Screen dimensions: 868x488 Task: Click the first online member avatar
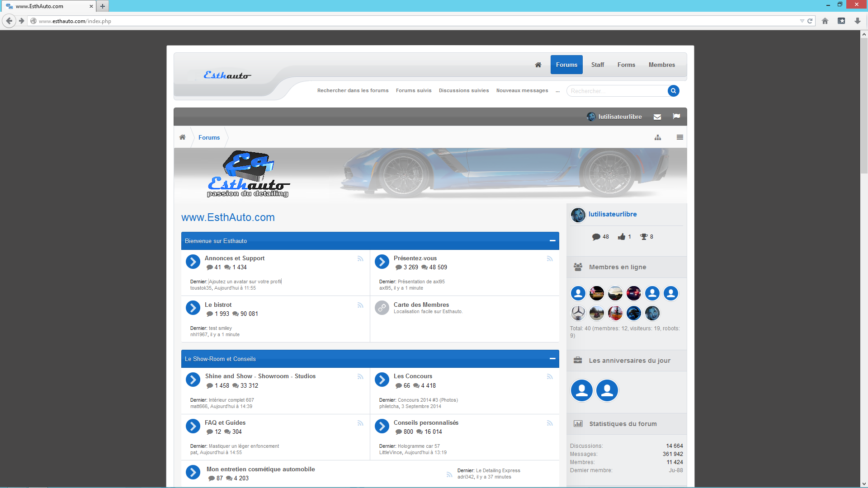[578, 293]
